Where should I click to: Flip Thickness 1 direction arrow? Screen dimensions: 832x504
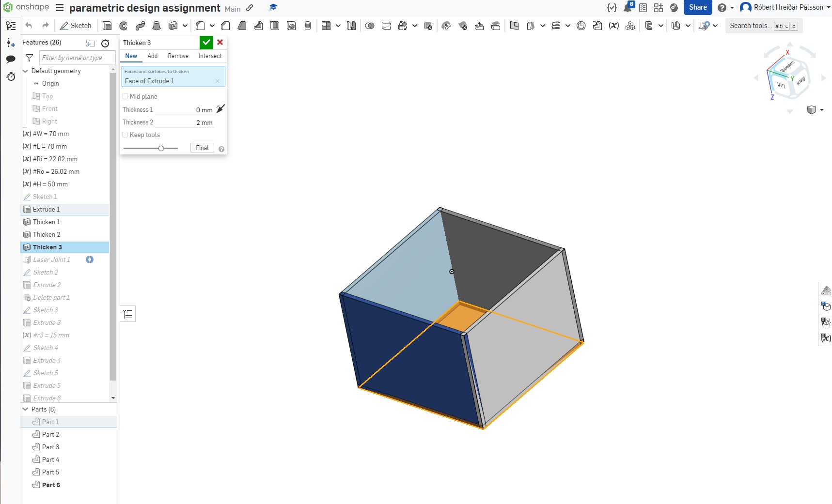220,109
